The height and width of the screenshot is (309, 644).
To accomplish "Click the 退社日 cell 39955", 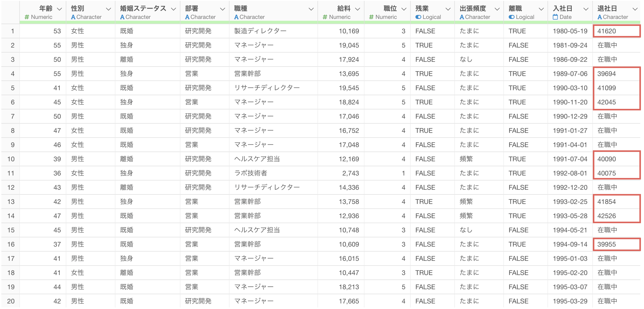I will click(x=617, y=244).
